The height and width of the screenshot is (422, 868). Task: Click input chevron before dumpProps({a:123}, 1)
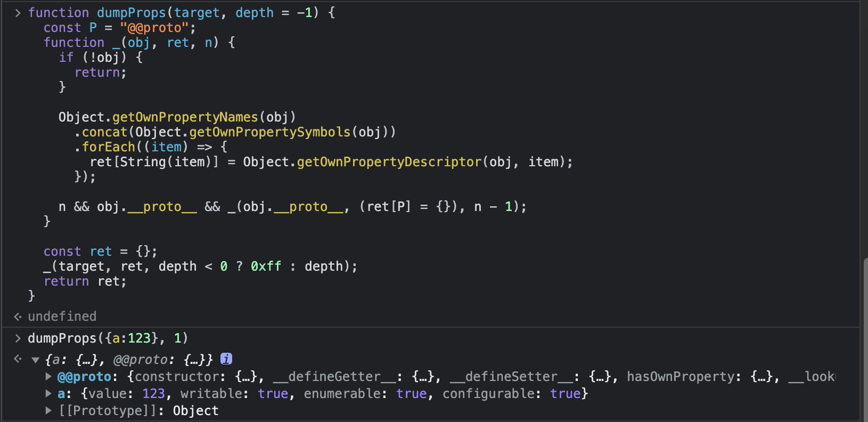tap(18, 338)
